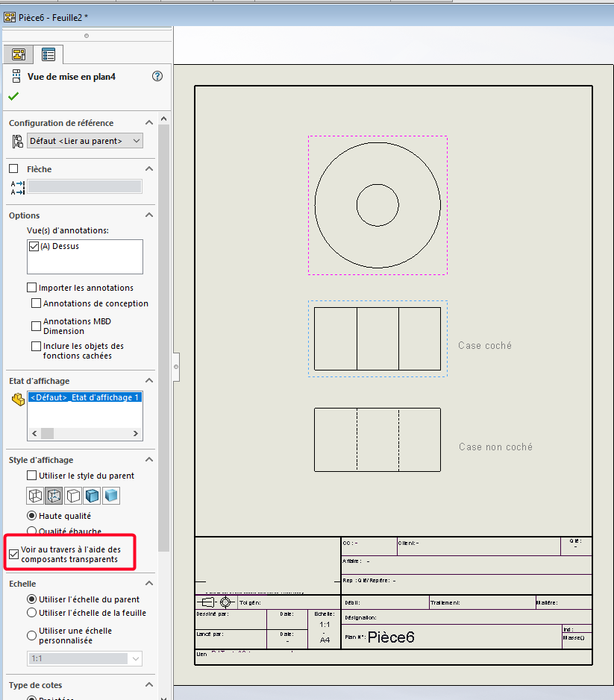Switch to the PropertyManager tab
The height and width of the screenshot is (700, 614).
tap(48, 54)
